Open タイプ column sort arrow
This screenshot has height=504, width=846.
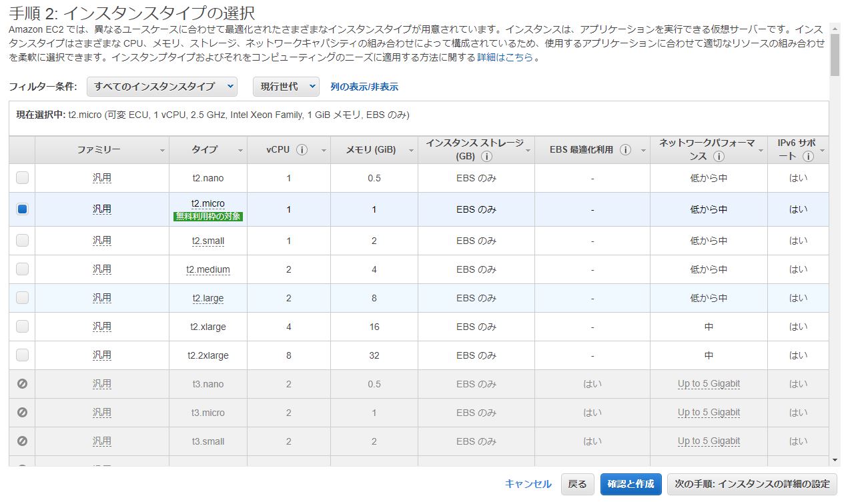pos(241,151)
